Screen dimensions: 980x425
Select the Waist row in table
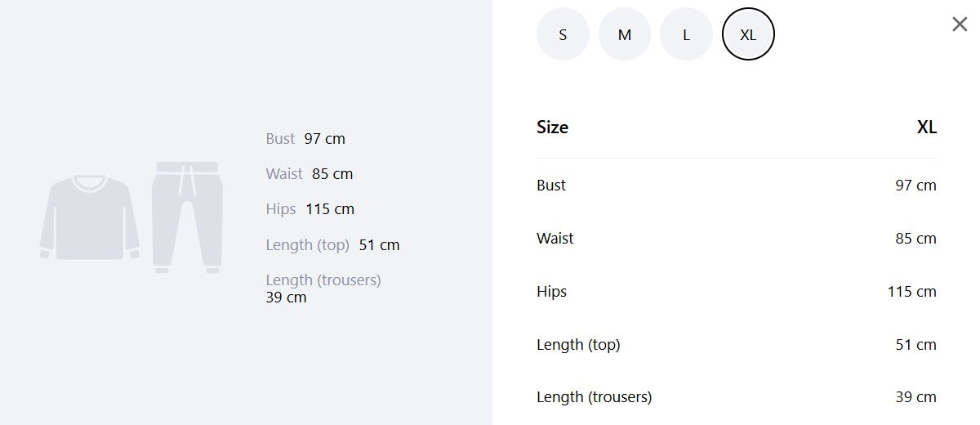point(737,239)
